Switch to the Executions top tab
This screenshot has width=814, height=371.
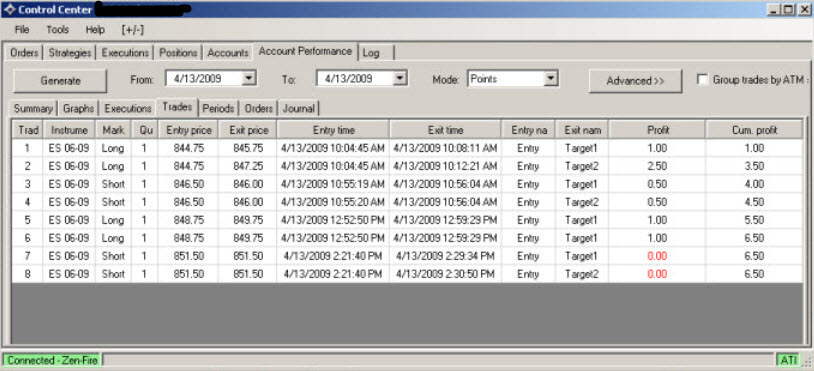pyautogui.click(x=125, y=52)
